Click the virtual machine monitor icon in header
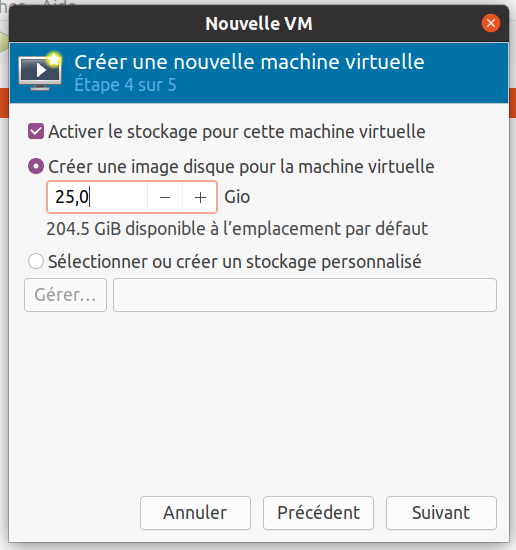516x550 pixels. tap(40, 71)
